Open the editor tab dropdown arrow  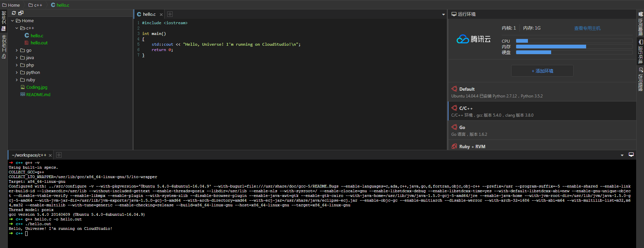point(443,14)
